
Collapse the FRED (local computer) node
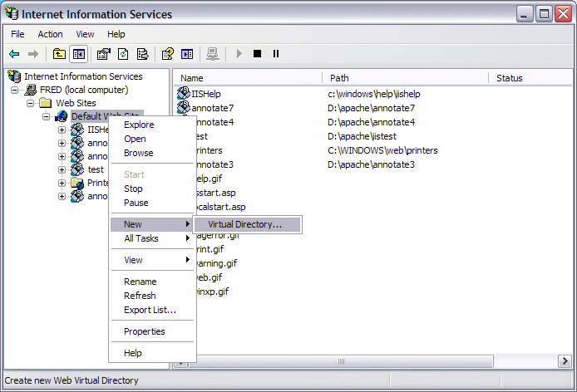point(14,90)
